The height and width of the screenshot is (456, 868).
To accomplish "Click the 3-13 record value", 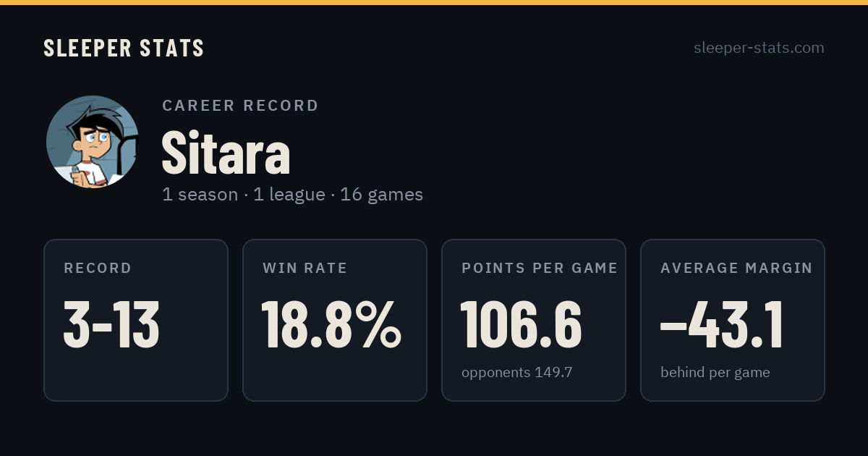I will coord(111,324).
